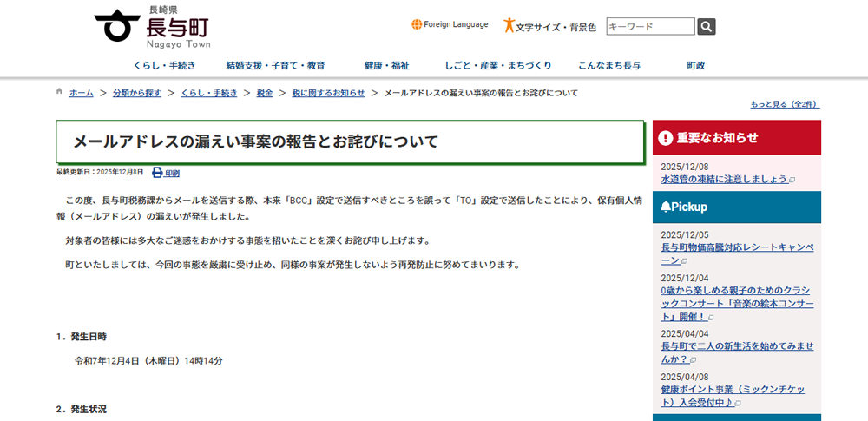The width and height of the screenshot is (868, 421).
Task: Open the くらし・手続き menu
Action: pyautogui.click(x=164, y=65)
